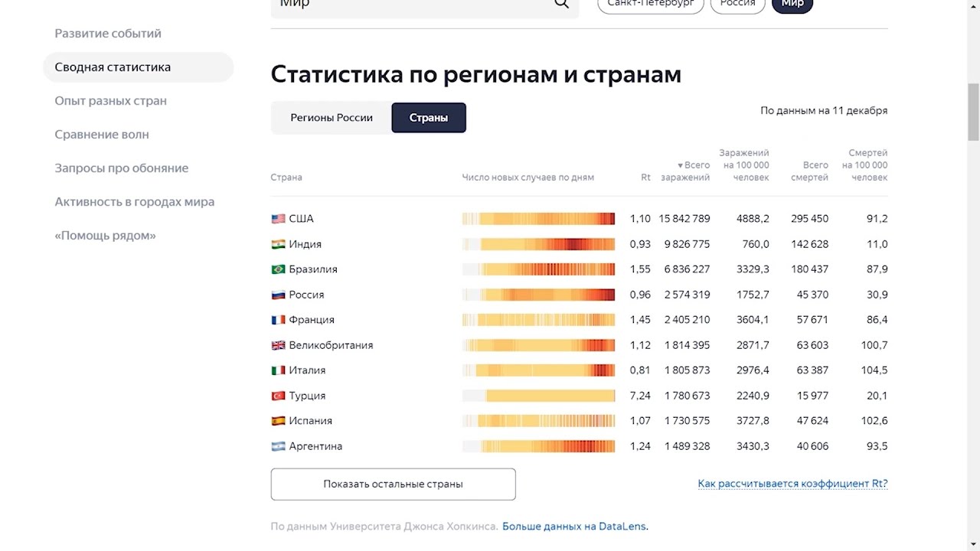Click the Индия country name
The height and width of the screenshot is (551, 980).
305,244
